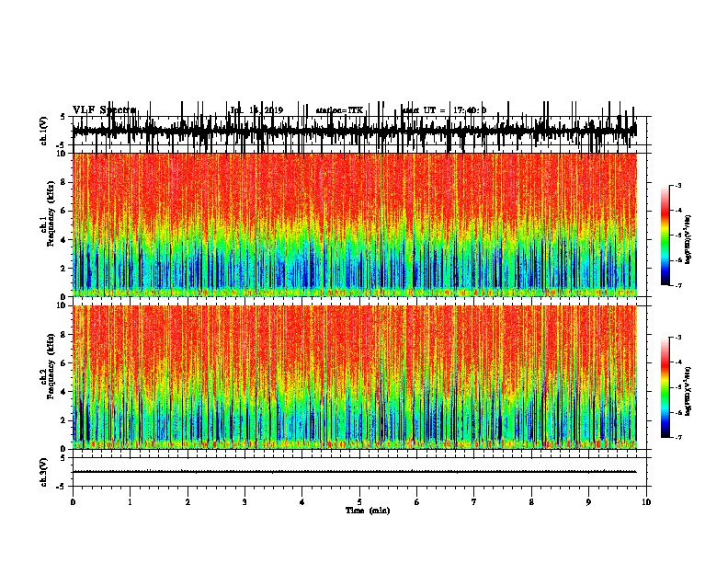Click the ch.1 spectrogram panel
The image size is (728, 563).
(355, 224)
